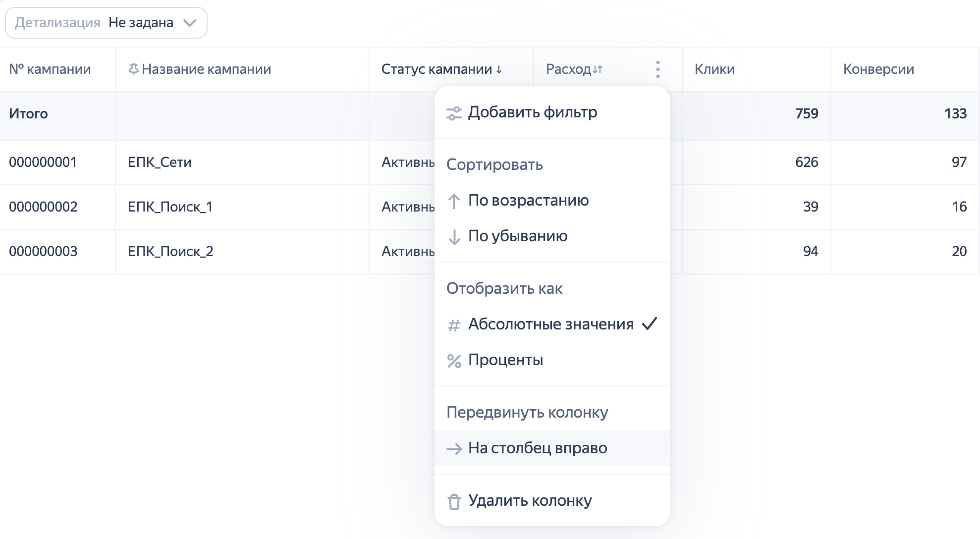Click the right arrow icon for column move
980x539 pixels.
tap(454, 449)
